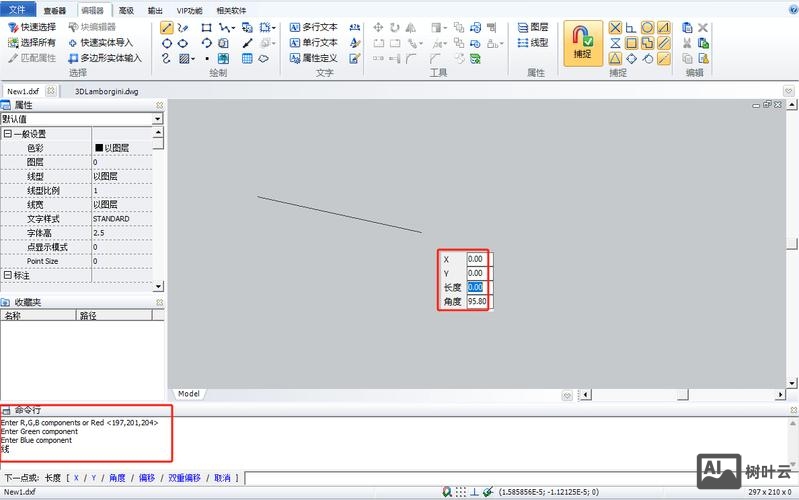799x500 pixels.
Task: Toggle the snap icon in status bar
Action: coord(446,492)
